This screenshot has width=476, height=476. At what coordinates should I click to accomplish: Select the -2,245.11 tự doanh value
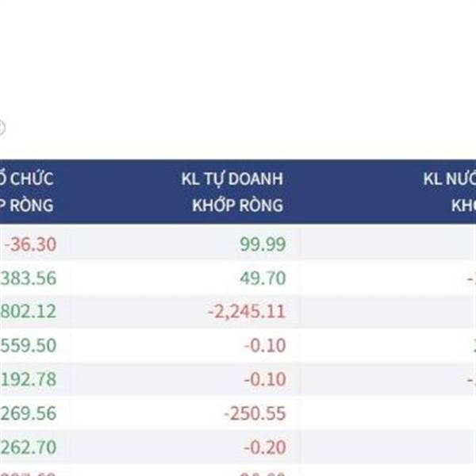[247, 312]
